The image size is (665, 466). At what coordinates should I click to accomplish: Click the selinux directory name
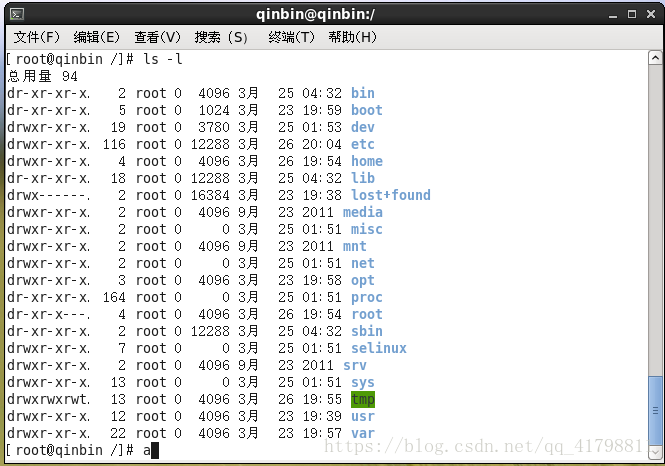point(379,348)
